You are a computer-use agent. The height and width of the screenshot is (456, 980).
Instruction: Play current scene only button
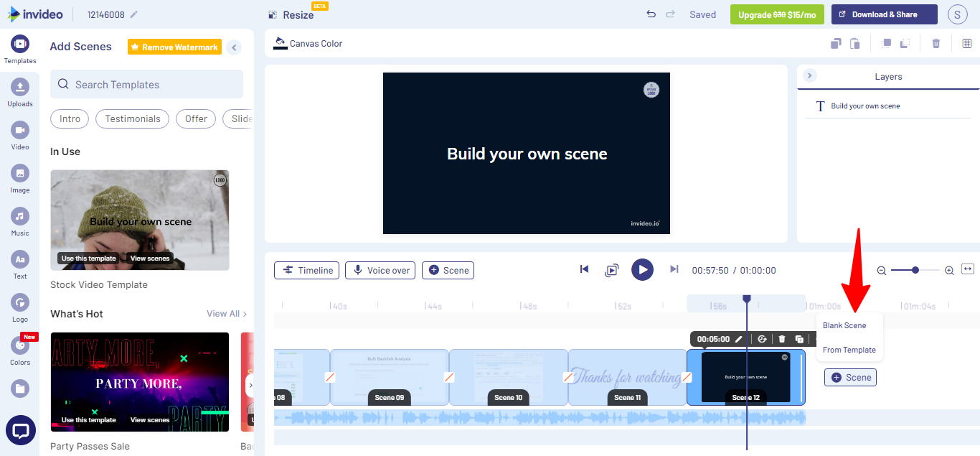pos(611,270)
